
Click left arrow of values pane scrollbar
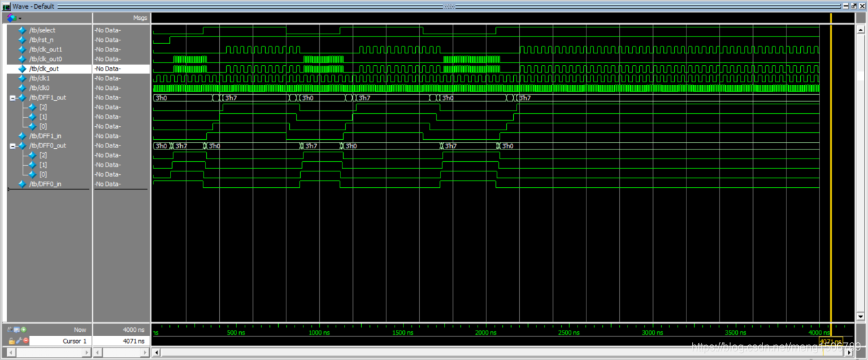click(97, 352)
